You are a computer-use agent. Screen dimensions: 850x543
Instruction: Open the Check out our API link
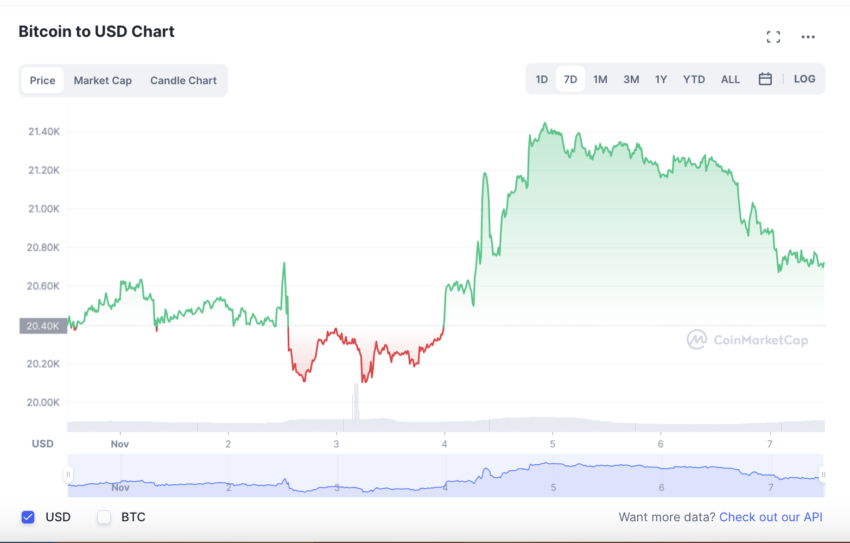[x=771, y=517]
